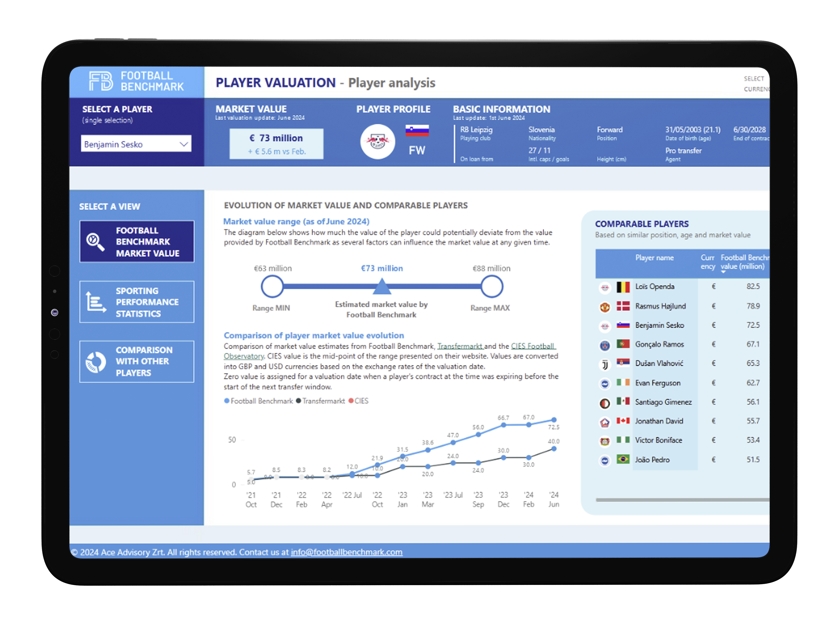Viewport: 840px width, 629px height.
Task: Click the Juventus crest beside Dušan Vlahović
Action: pos(605,365)
